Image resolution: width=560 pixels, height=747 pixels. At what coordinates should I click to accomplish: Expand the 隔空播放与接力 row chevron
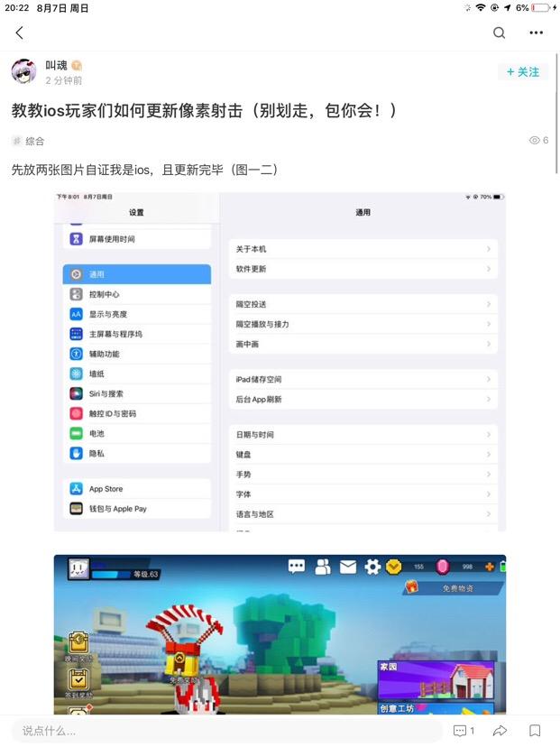(489, 324)
